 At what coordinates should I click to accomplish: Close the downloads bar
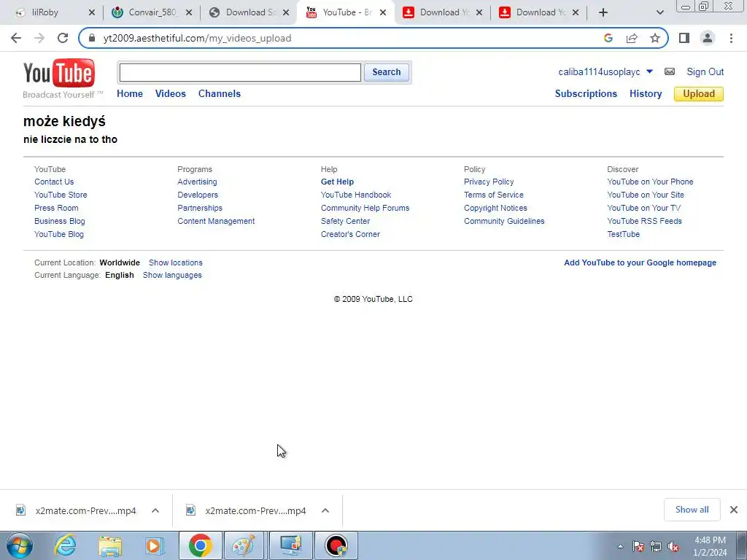pos(734,510)
